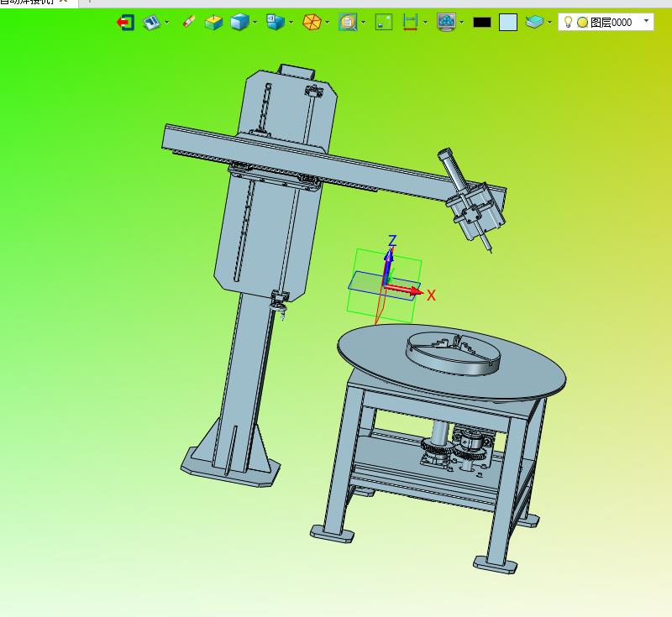Toggle the layer lightbulb visibility icon

tap(568, 23)
